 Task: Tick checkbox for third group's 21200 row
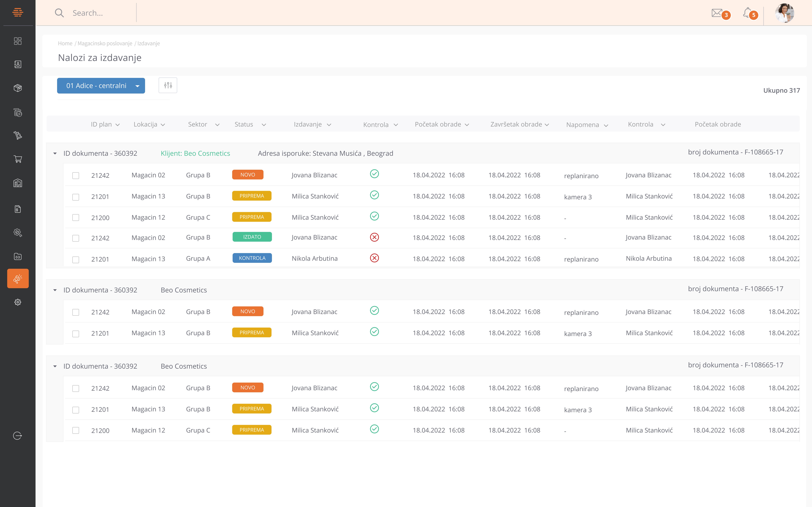click(76, 431)
